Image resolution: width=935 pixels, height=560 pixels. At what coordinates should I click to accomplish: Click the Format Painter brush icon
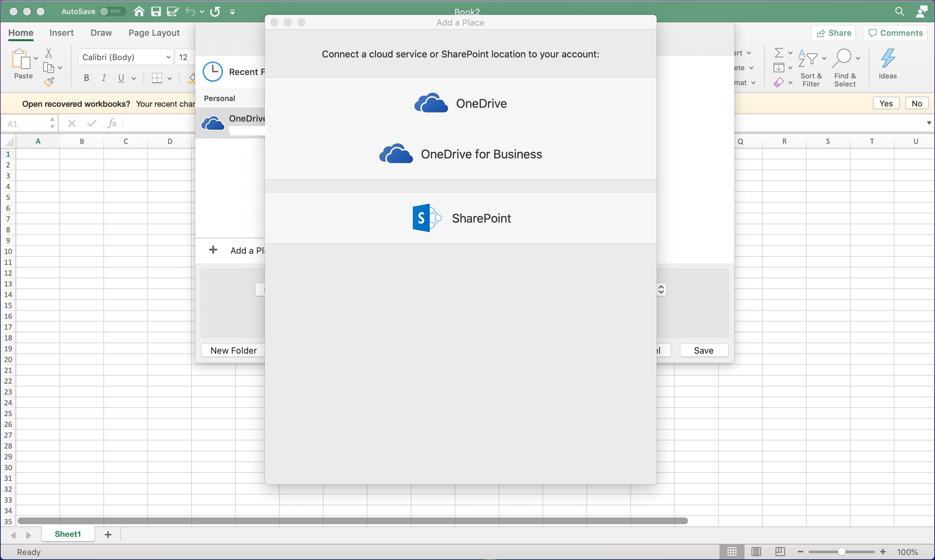(x=49, y=82)
